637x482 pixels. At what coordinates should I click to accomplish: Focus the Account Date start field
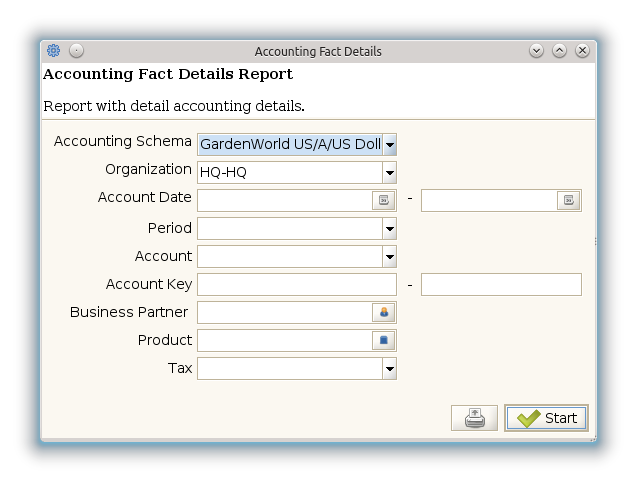coord(284,200)
